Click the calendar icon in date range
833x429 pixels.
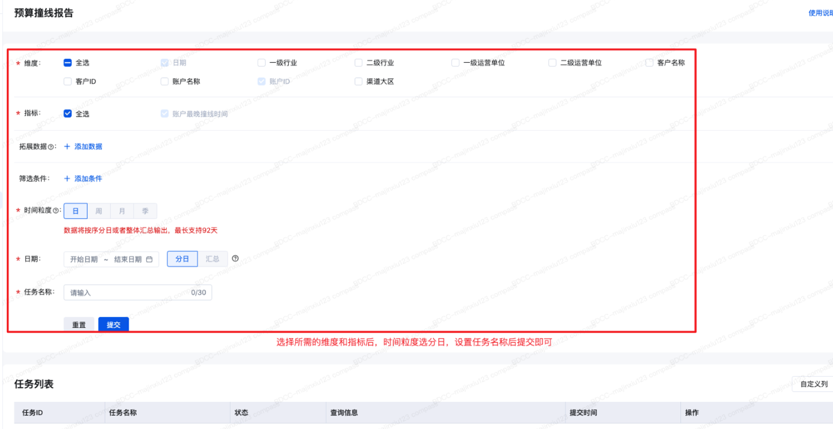[150, 259]
